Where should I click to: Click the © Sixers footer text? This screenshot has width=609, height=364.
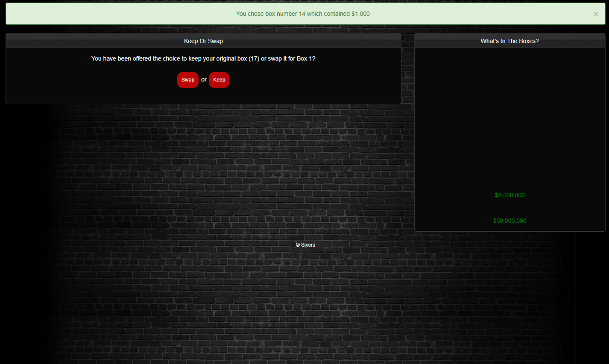pos(305,245)
